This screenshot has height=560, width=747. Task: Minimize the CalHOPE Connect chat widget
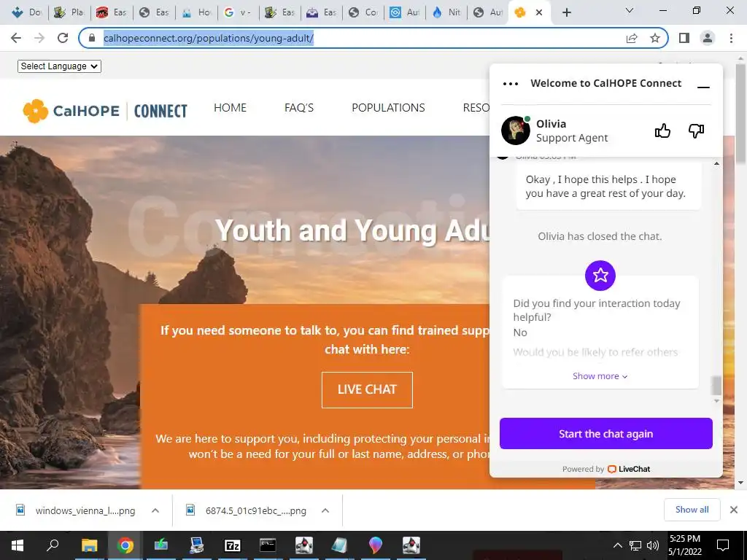703,87
